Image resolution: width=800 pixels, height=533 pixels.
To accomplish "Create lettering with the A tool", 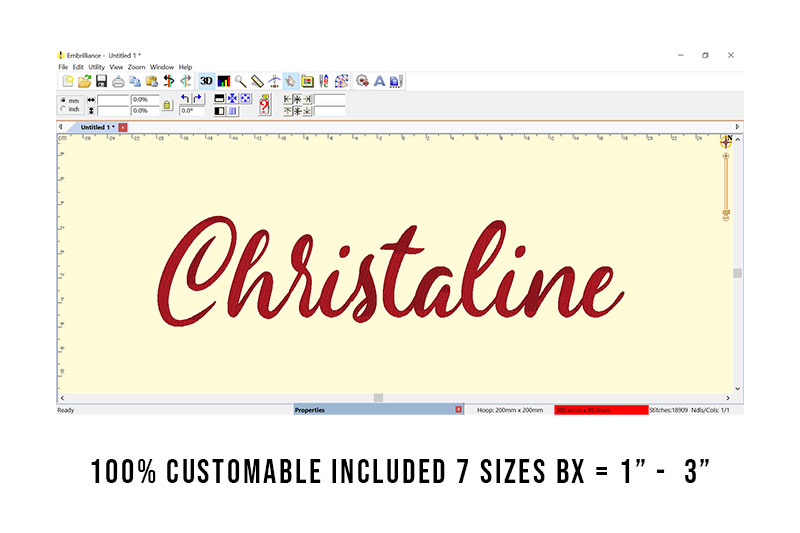I will point(379,81).
